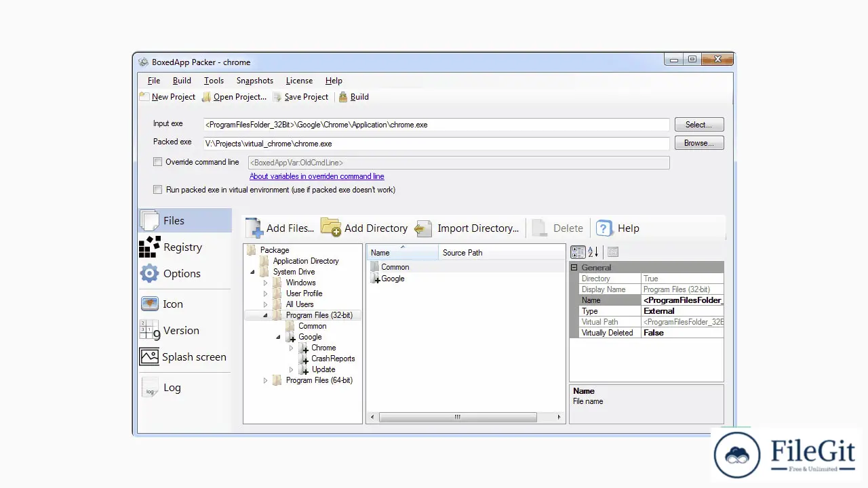
Task: Select the Common folder in the tree
Action: pyautogui.click(x=313, y=326)
